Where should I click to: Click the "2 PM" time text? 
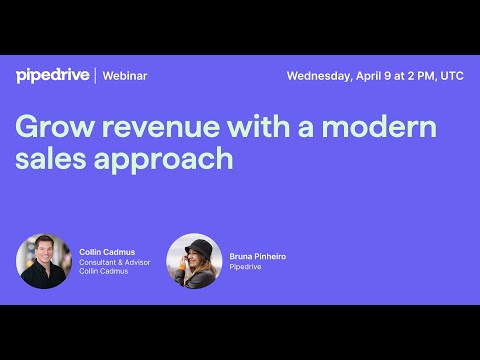421,76
